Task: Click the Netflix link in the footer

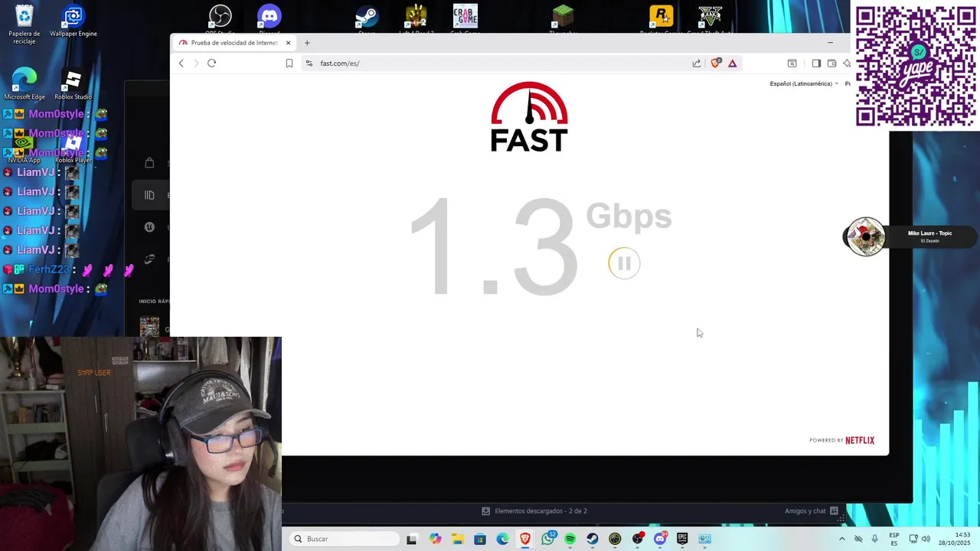Action: (x=859, y=440)
